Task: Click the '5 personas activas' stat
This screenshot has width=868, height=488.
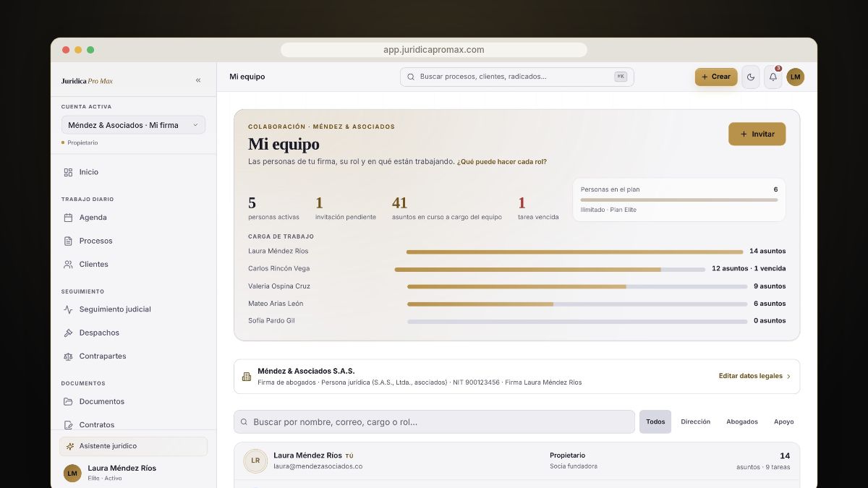Action: [273, 208]
